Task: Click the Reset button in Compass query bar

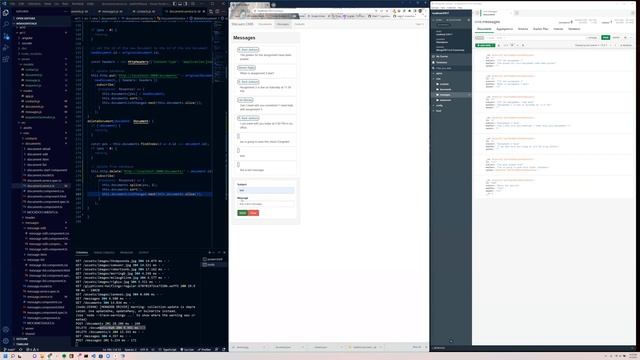Action: [616, 38]
